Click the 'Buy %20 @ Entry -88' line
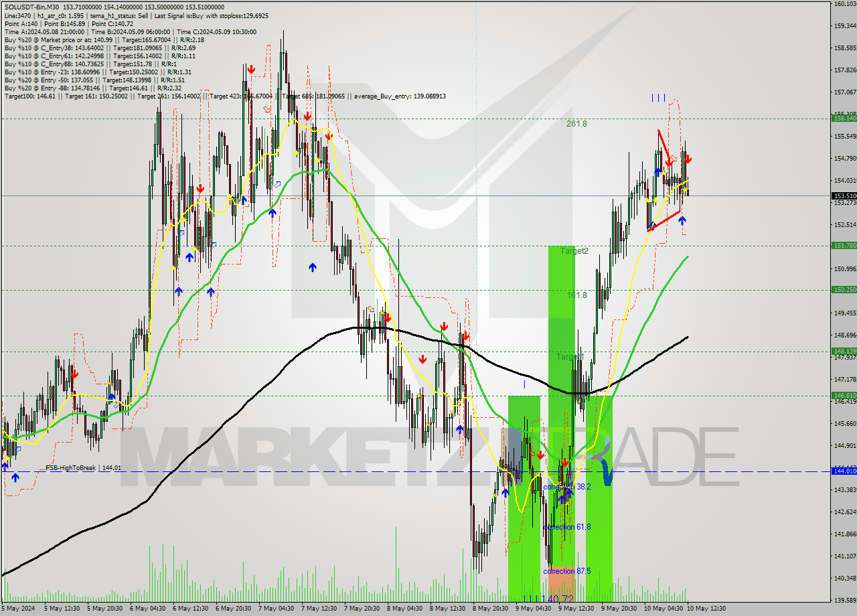The width and height of the screenshot is (857, 616). click(x=92, y=88)
